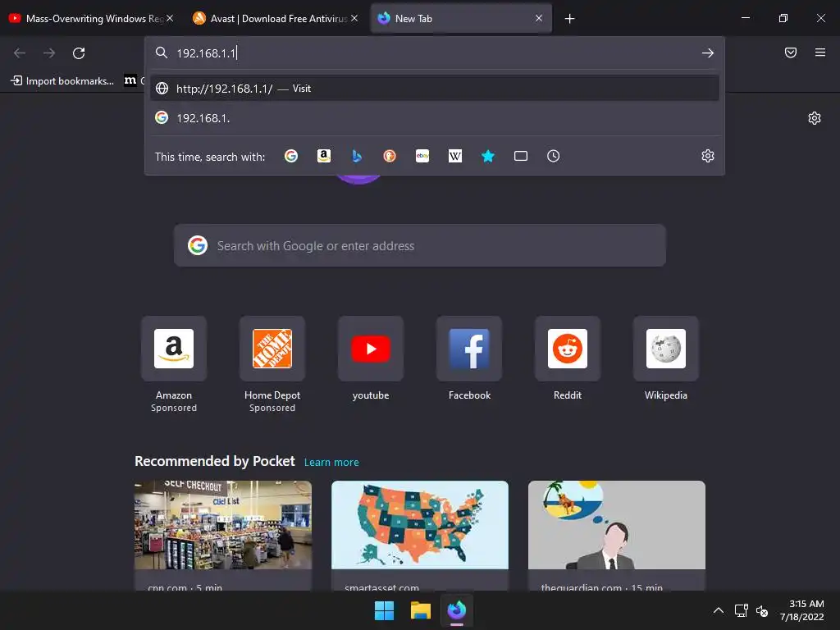The height and width of the screenshot is (630, 840).
Task: Click Firefox icon in taskbar
Action: coord(456,610)
